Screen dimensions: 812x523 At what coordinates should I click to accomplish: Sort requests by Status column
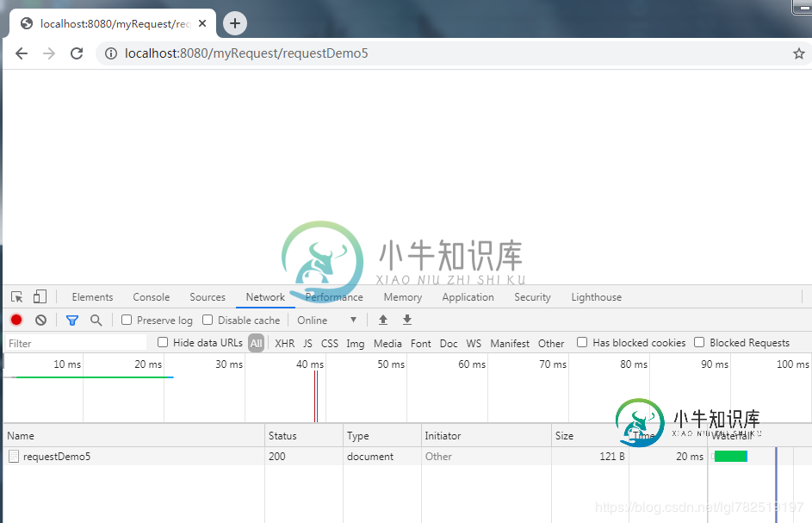[x=303, y=435]
